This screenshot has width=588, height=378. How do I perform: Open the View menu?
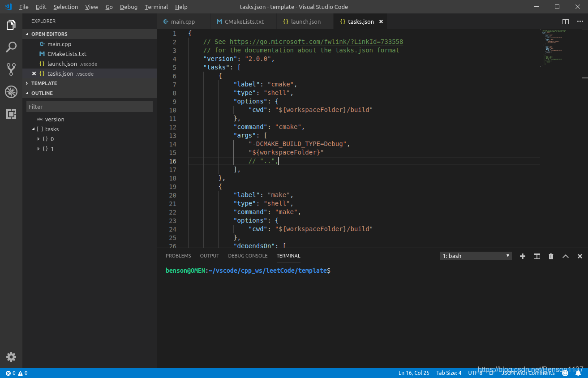tap(91, 7)
